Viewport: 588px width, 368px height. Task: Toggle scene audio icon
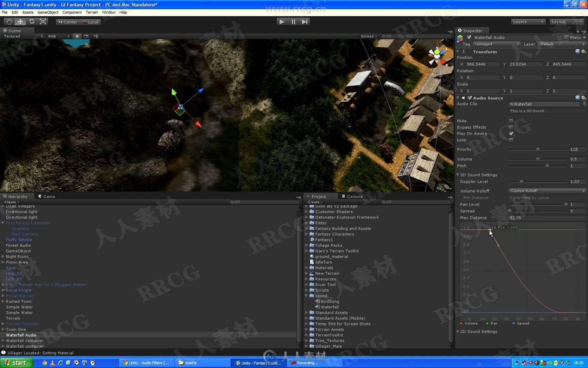point(95,36)
